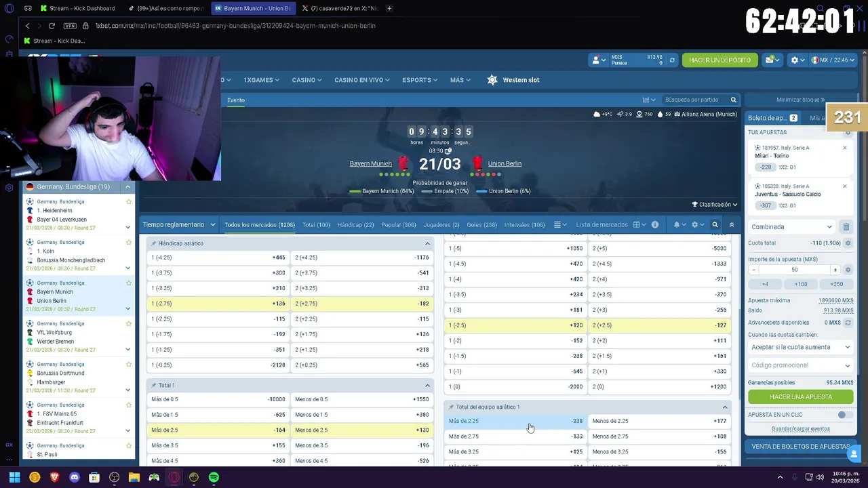Image resolution: width=868 pixels, height=488 pixels.
Task: Open the Clasificación dropdown
Action: (x=715, y=205)
